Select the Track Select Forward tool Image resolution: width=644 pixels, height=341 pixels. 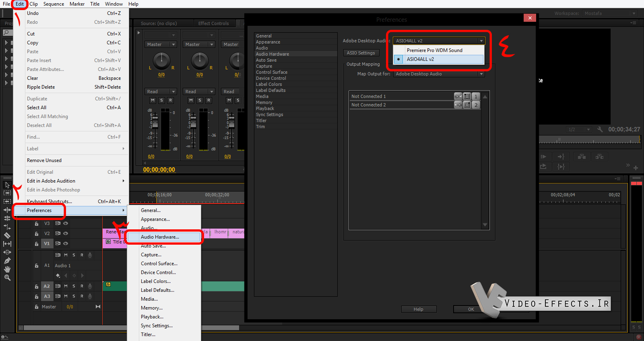pyautogui.click(x=7, y=193)
